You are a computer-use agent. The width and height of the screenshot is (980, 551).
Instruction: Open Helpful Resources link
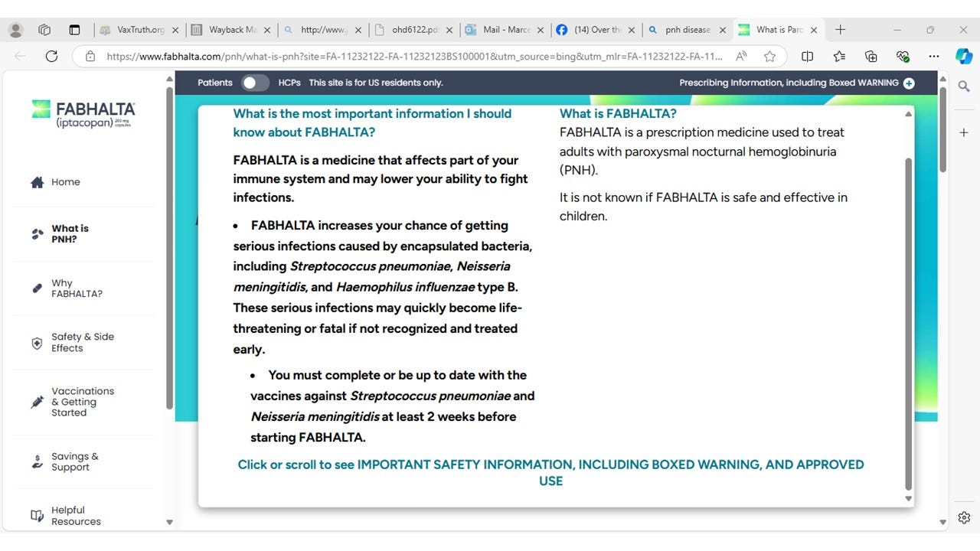tap(76, 516)
